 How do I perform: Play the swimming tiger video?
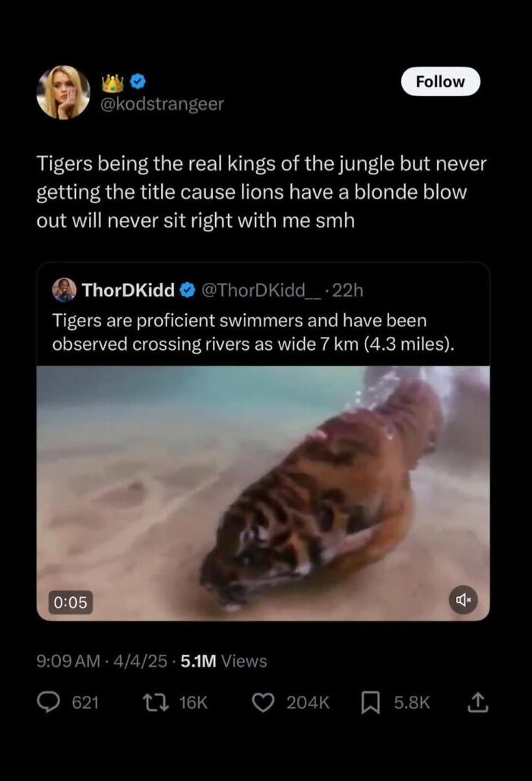(x=263, y=493)
